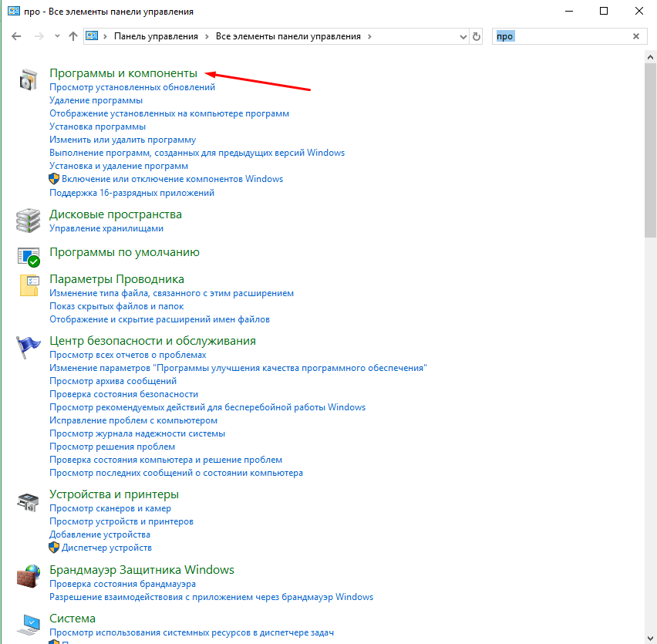Open 'Просмотр решения проблем' link
The height and width of the screenshot is (644, 657).
pyautogui.click(x=113, y=447)
